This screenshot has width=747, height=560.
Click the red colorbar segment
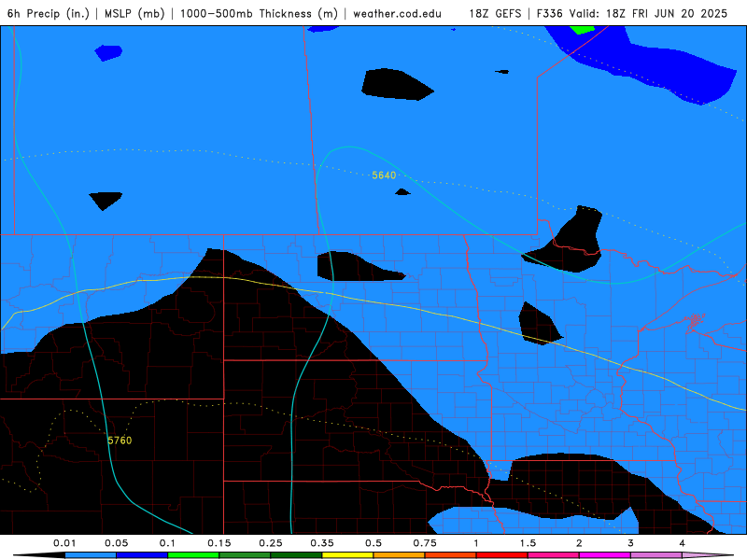coord(502,555)
